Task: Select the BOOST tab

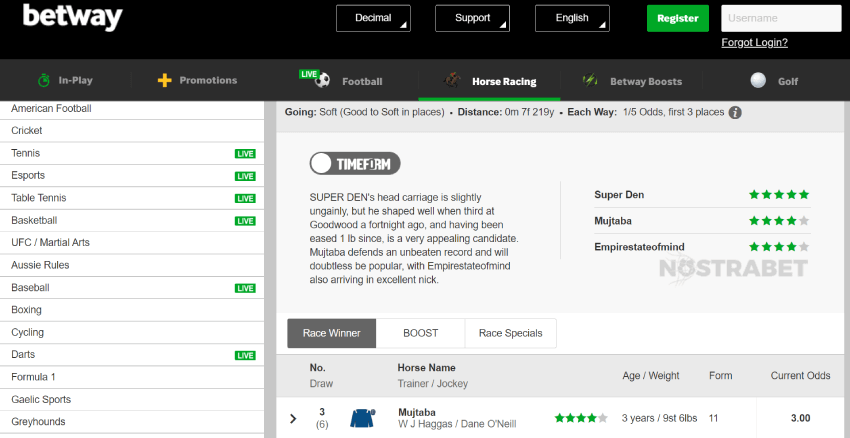Action: pyautogui.click(x=420, y=333)
